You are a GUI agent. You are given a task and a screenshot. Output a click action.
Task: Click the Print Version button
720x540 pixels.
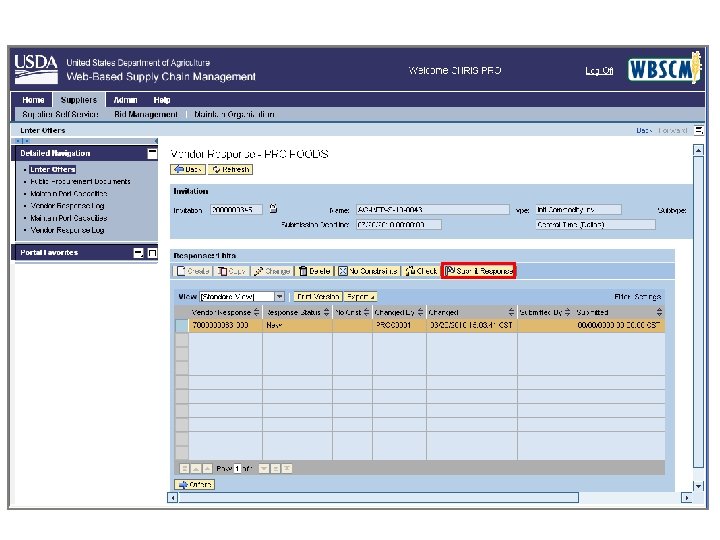tap(318, 297)
